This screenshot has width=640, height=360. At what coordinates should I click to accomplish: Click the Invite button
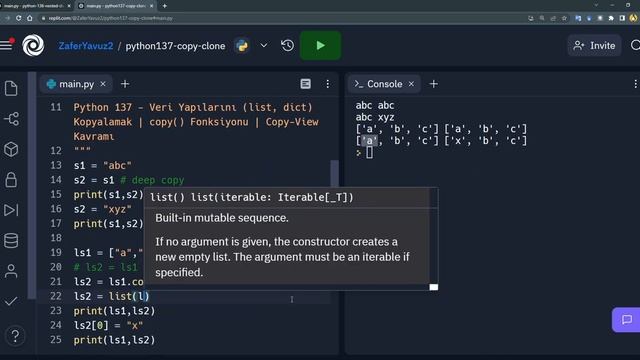594,45
